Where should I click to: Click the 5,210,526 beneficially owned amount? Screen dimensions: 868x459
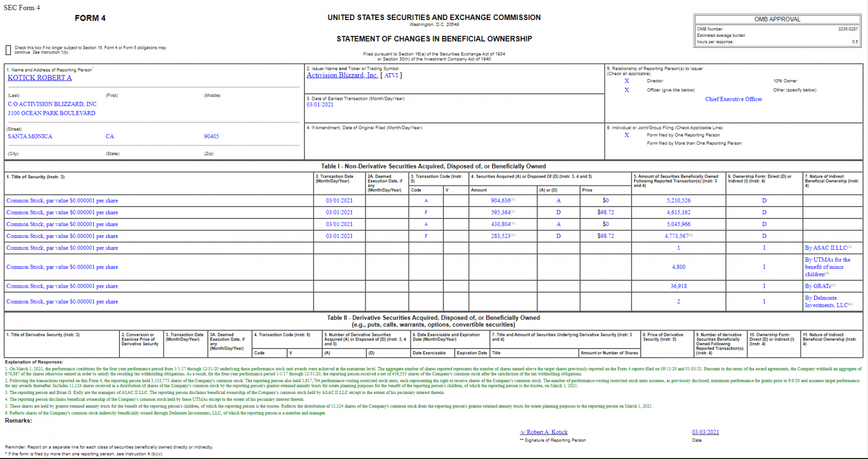point(679,201)
